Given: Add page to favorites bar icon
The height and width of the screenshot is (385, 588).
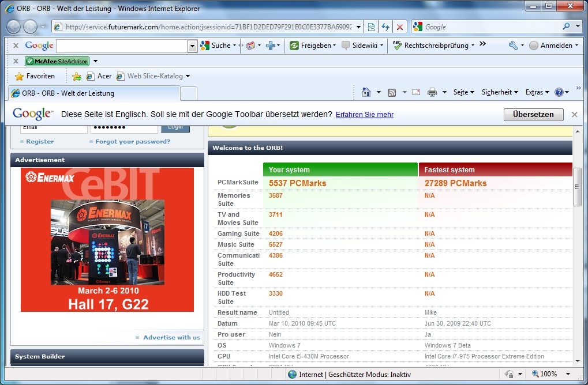Looking at the screenshot, I should [x=77, y=76].
